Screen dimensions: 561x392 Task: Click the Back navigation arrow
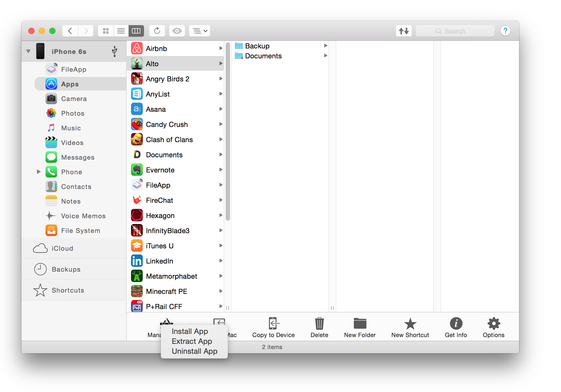click(x=70, y=31)
